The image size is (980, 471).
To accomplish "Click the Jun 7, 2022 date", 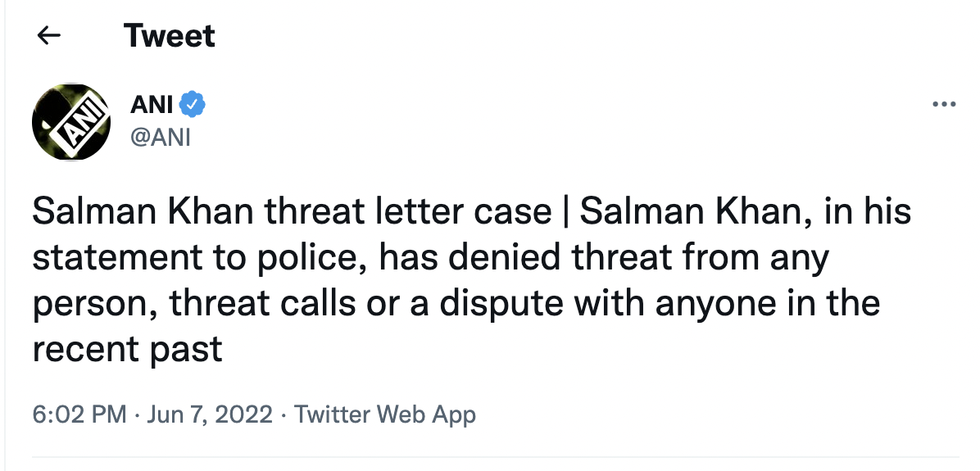I will pyautogui.click(x=210, y=414).
